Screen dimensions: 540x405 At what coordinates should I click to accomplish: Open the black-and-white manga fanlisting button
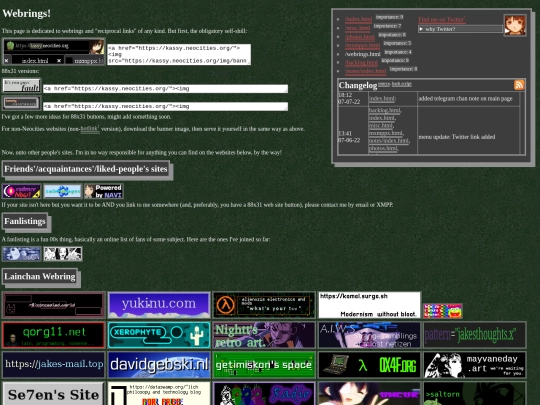[x=63, y=254]
